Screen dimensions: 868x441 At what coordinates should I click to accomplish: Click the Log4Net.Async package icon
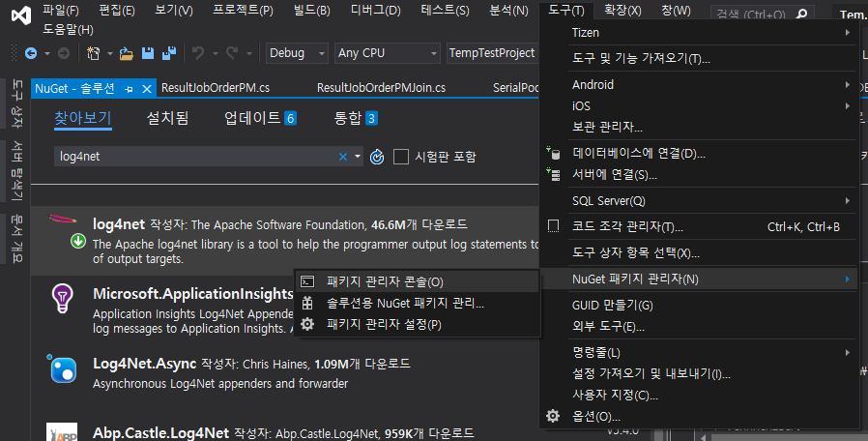(62, 368)
